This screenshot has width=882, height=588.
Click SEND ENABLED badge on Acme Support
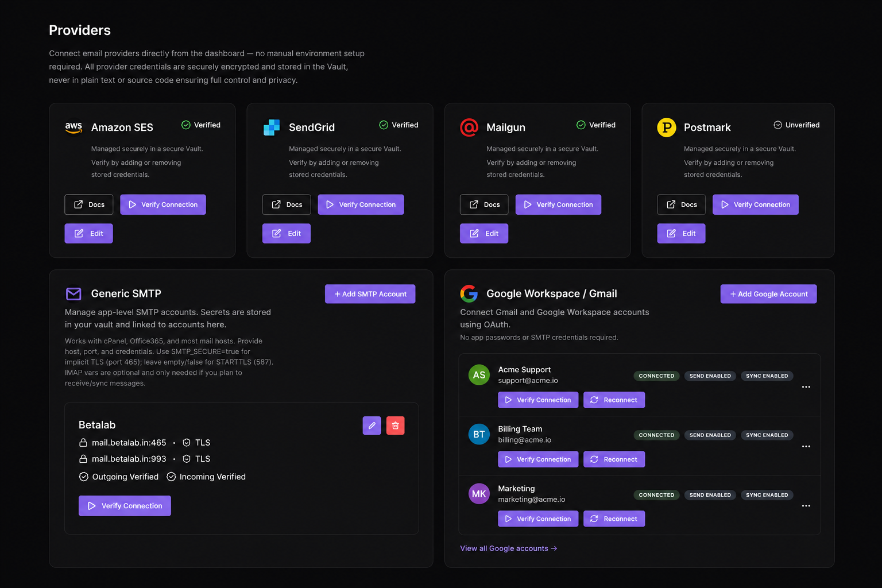tap(710, 376)
